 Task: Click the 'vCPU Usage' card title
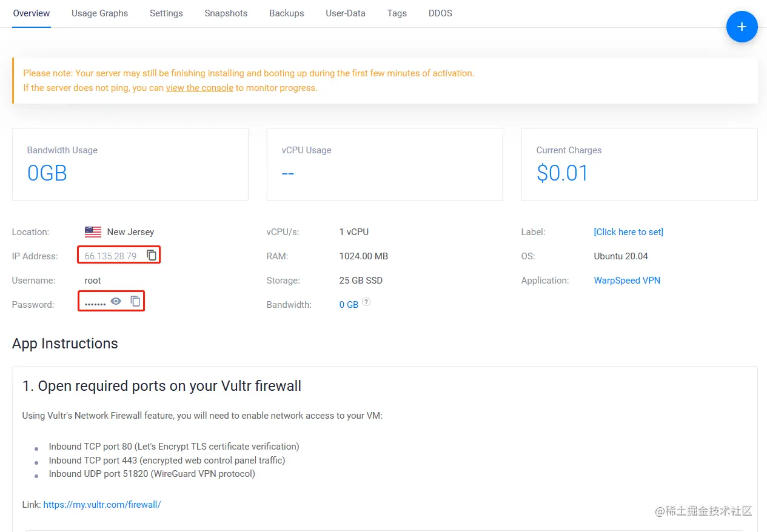(x=306, y=150)
